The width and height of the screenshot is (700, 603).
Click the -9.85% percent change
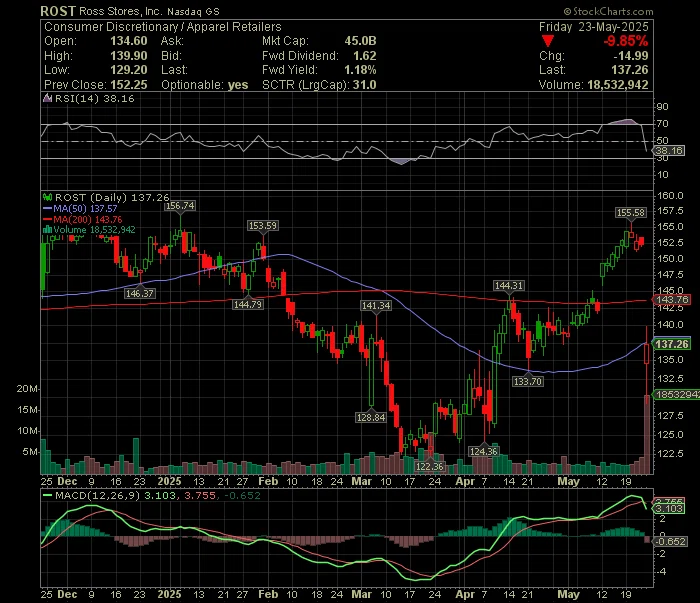click(625, 41)
